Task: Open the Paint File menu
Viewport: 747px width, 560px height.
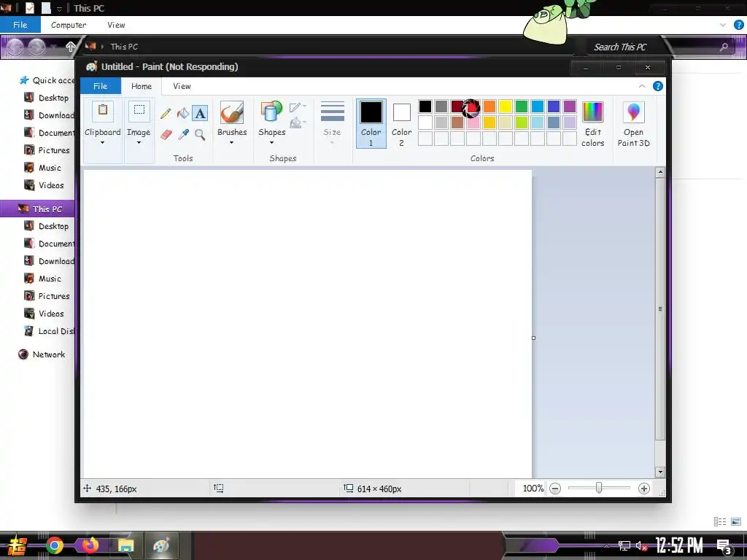Action: (x=101, y=86)
